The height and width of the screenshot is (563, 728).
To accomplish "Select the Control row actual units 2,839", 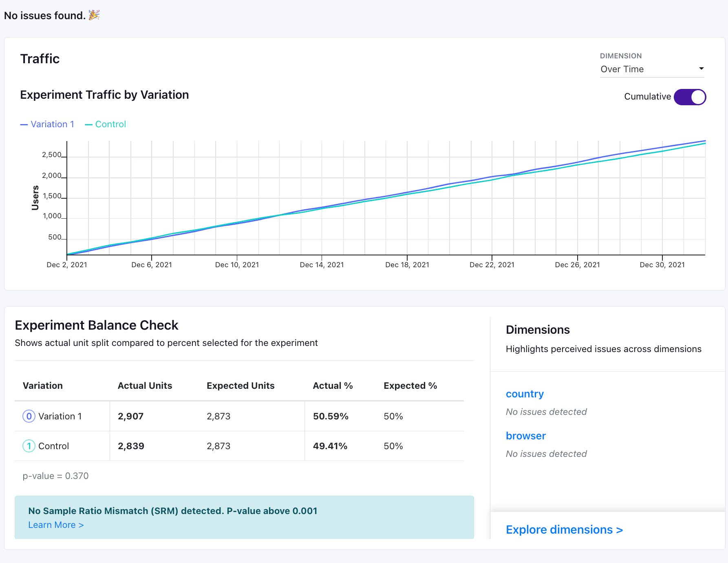I will tap(131, 446).
